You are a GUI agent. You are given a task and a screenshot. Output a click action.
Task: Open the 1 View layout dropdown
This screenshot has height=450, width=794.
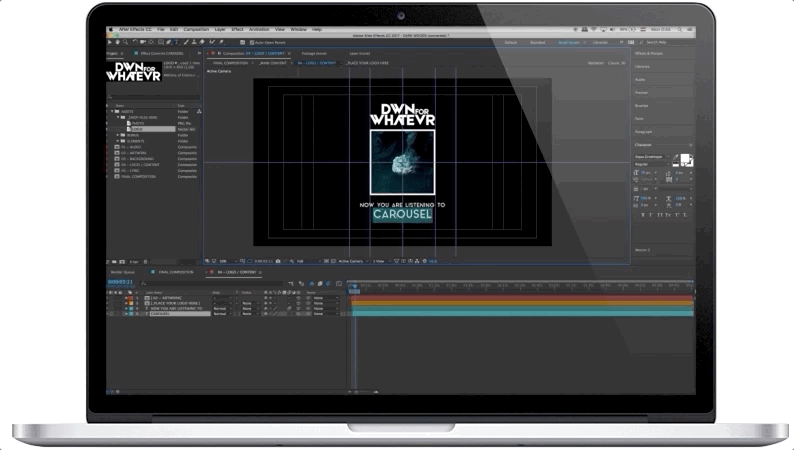[x=382, y=261]
